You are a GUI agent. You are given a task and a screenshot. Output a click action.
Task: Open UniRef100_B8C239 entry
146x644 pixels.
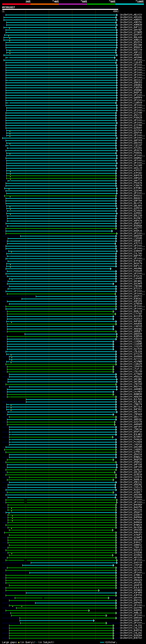point(131,216)
